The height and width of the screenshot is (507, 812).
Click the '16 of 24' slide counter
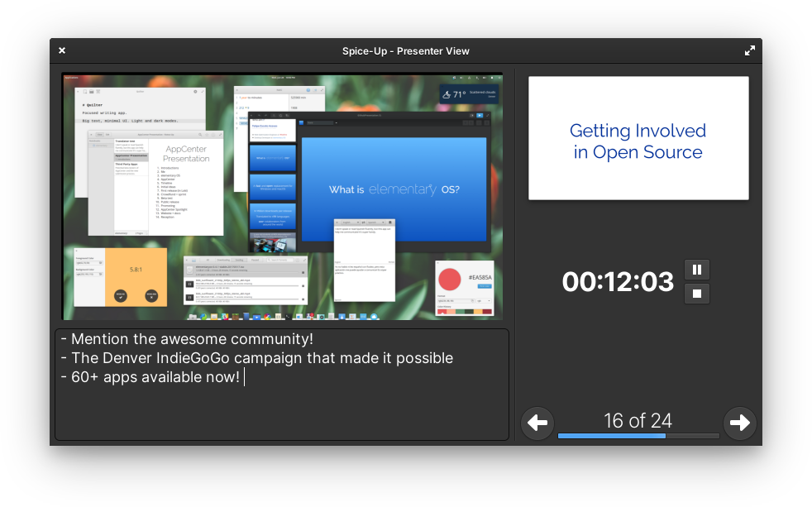click(x=638, y=420)
